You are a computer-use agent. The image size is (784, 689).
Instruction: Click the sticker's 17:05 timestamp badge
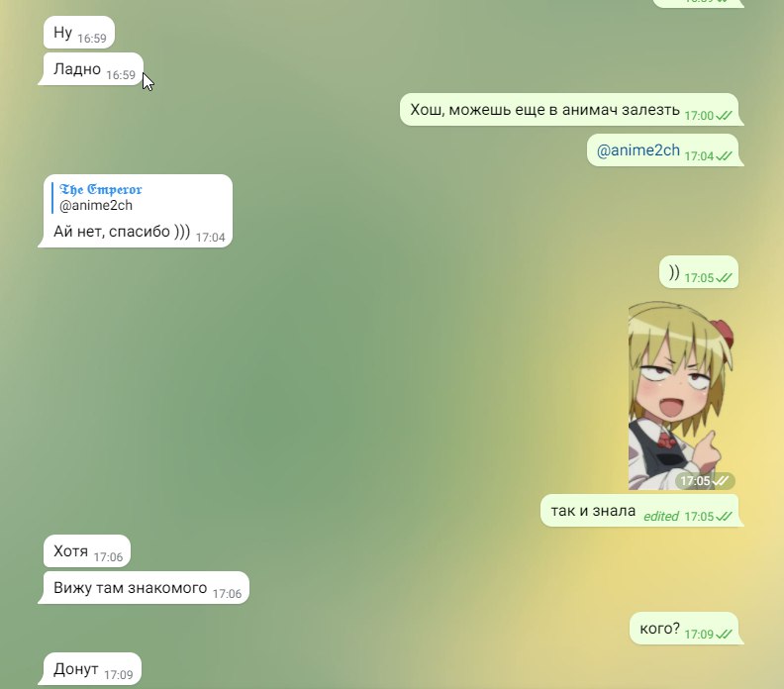click(x=705, y=481)
